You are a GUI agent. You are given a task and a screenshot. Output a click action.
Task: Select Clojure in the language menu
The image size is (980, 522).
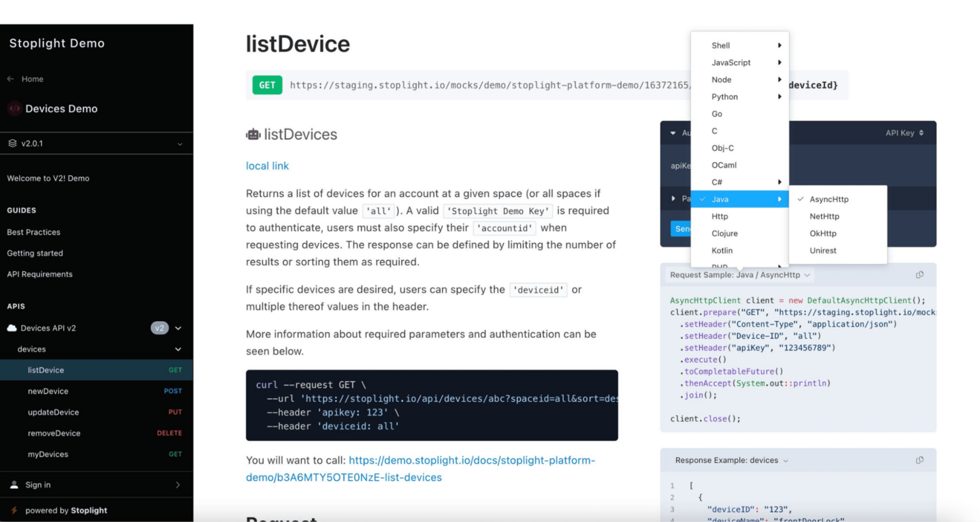[740, 234]
